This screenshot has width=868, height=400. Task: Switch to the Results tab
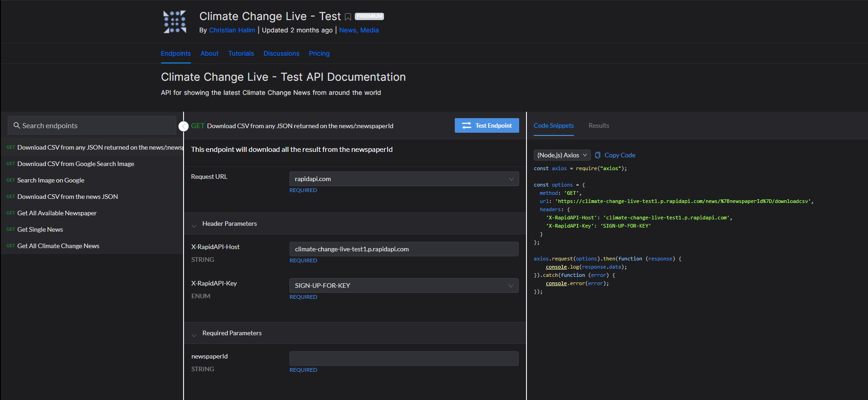tap(599, 125)
